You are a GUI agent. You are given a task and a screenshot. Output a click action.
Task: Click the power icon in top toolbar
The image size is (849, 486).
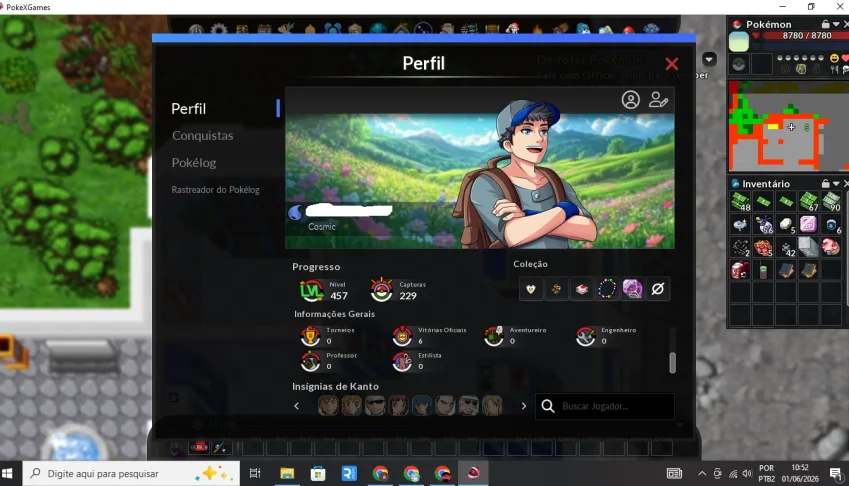pyautogui.click(x=195, y=30)
